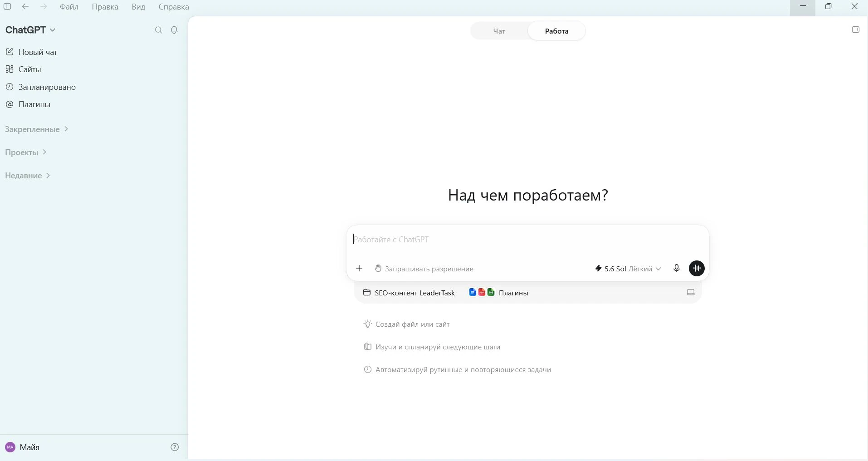The height and width of the screenshot is (461, 868).
Task: Open the Файл menu
Action: coord(69,7)
